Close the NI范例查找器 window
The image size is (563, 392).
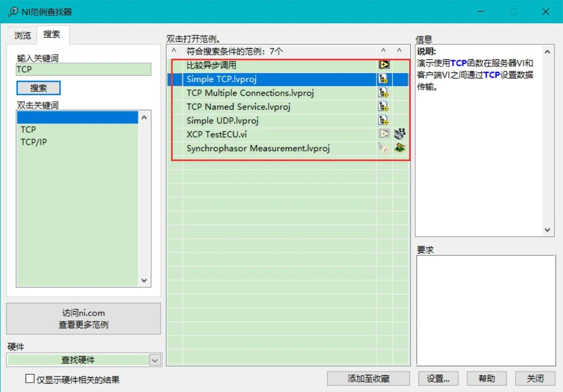pos(546,12)
